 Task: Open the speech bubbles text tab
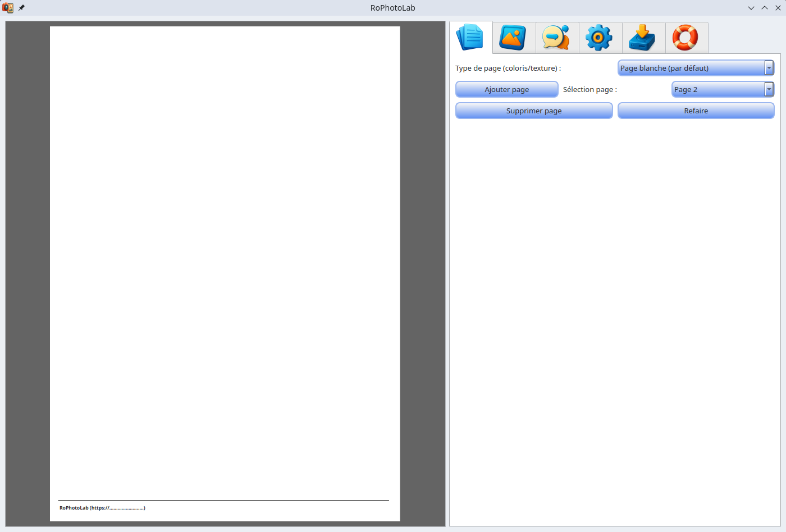pyautogui.click(x=557, y=38)
